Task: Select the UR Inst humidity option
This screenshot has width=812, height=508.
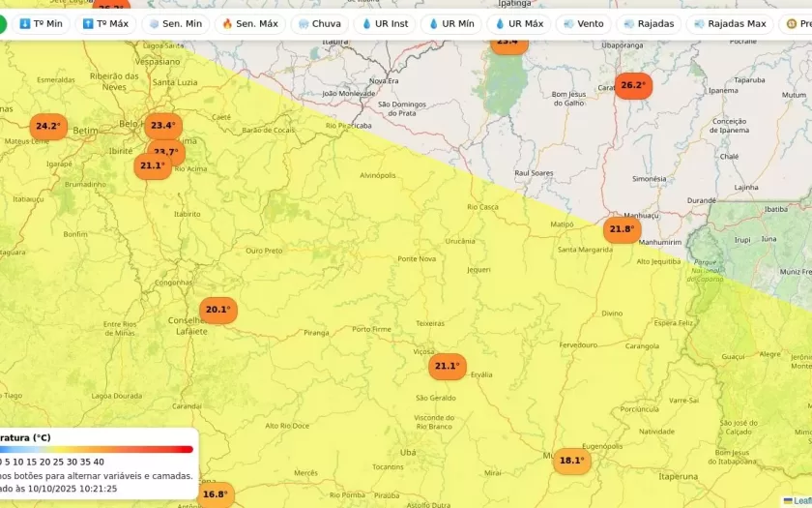Action: [385, 24]
